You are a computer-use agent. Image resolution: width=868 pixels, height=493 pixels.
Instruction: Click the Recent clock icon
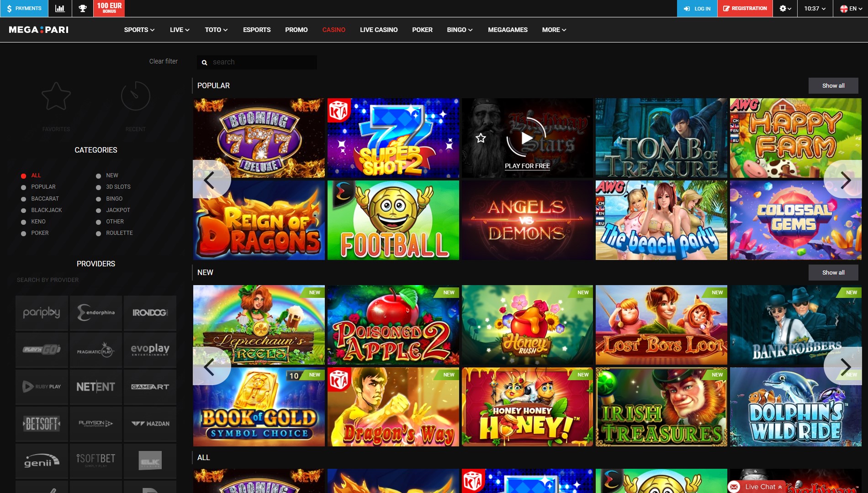tap(135, 96)
